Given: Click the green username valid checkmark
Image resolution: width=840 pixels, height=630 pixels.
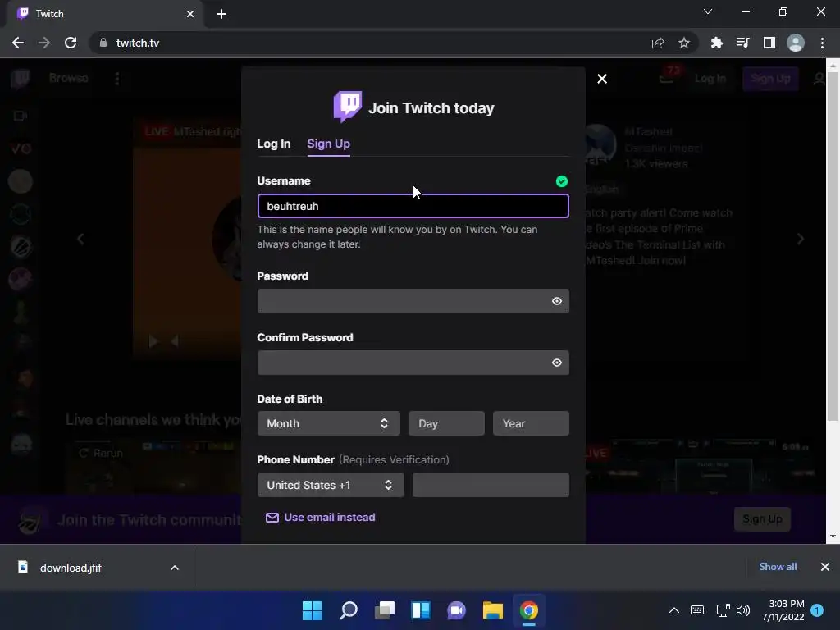Looking at the screenshot, I should point(561,181).
